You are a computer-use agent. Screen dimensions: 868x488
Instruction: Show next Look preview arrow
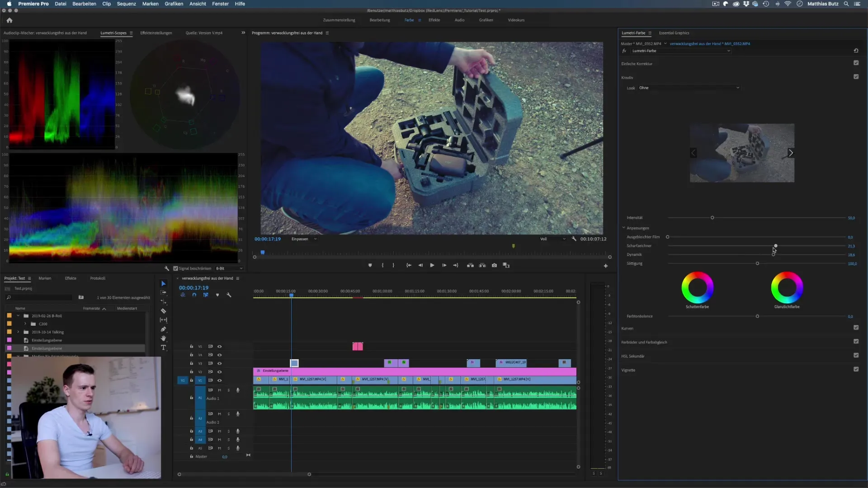tap(791, 153)
